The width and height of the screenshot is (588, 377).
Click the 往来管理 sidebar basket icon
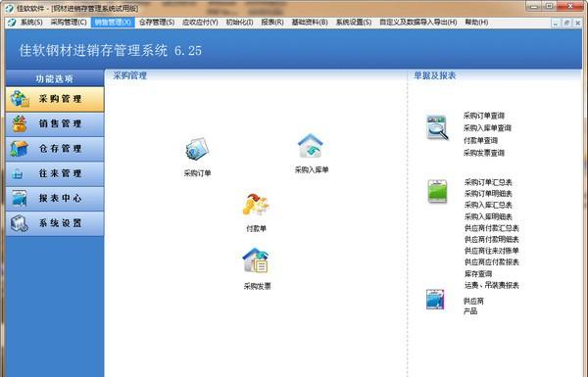tap(18, 174)
